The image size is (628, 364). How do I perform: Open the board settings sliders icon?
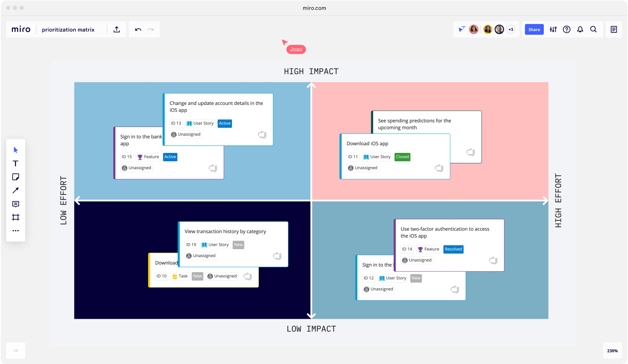553,29
